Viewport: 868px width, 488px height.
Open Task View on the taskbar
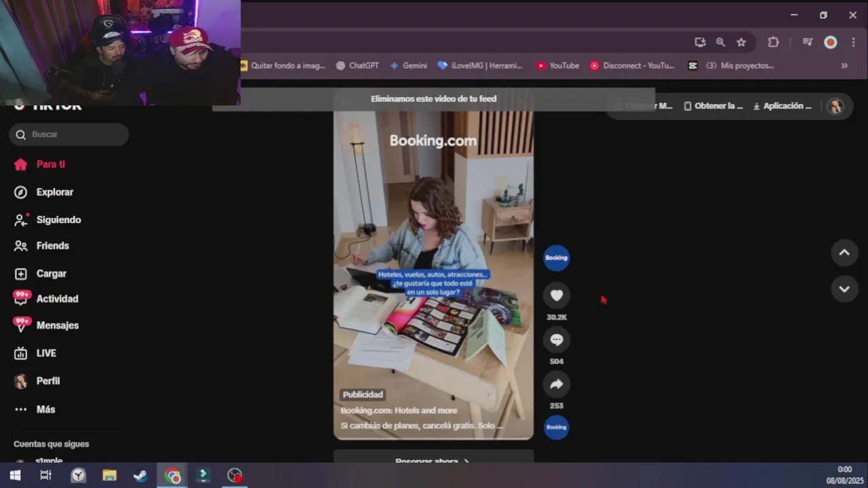[46, 475]
